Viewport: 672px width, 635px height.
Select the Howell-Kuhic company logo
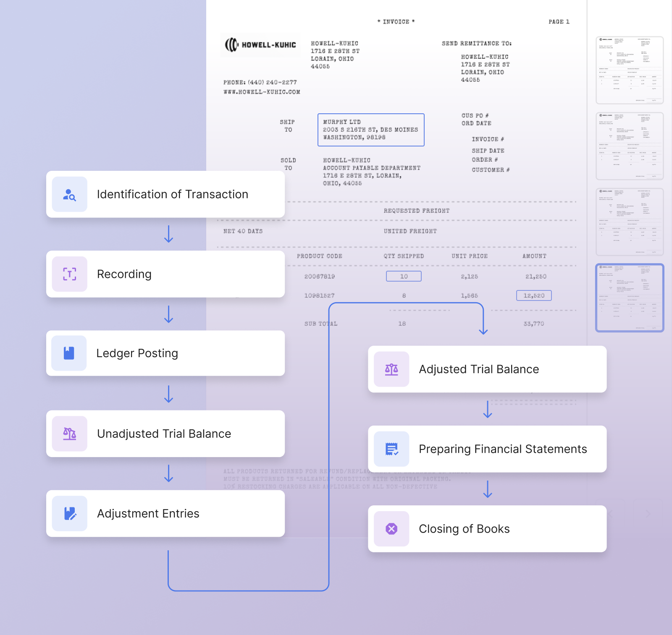[260, 45]
